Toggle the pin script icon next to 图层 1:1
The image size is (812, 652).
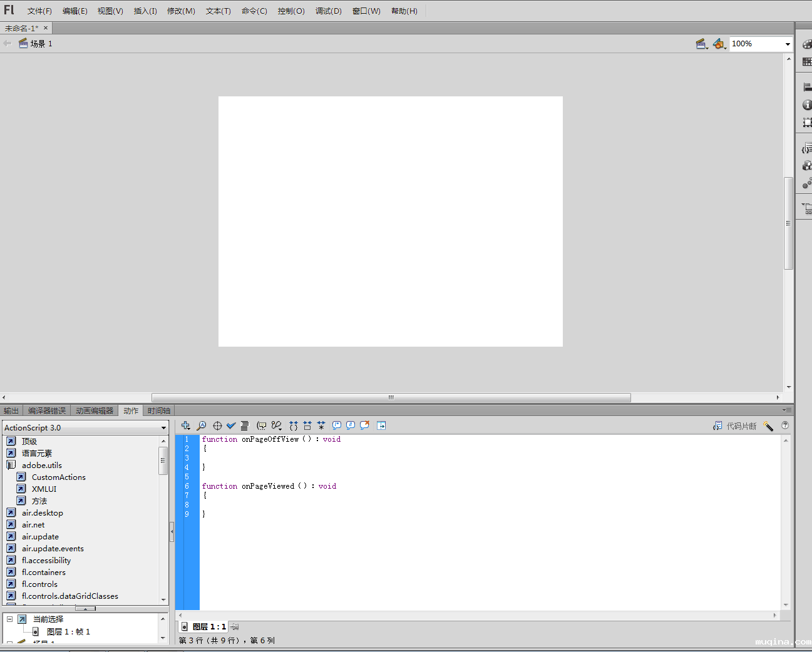point(234,626)
